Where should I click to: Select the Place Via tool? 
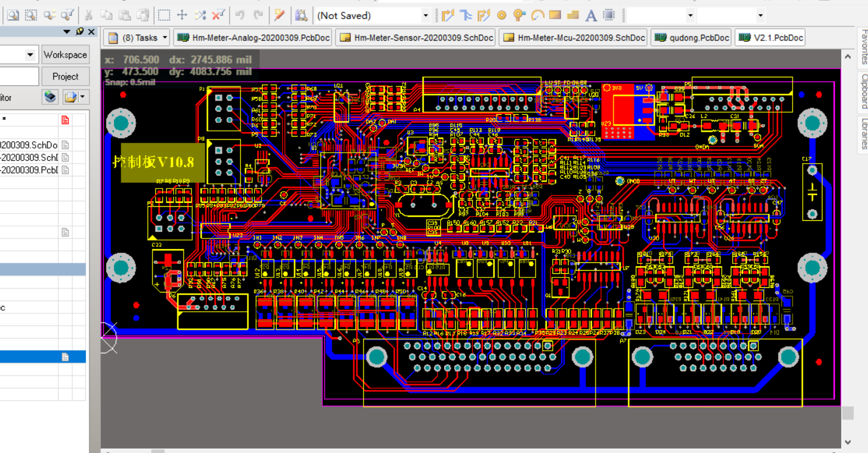(x=519, y=15)
